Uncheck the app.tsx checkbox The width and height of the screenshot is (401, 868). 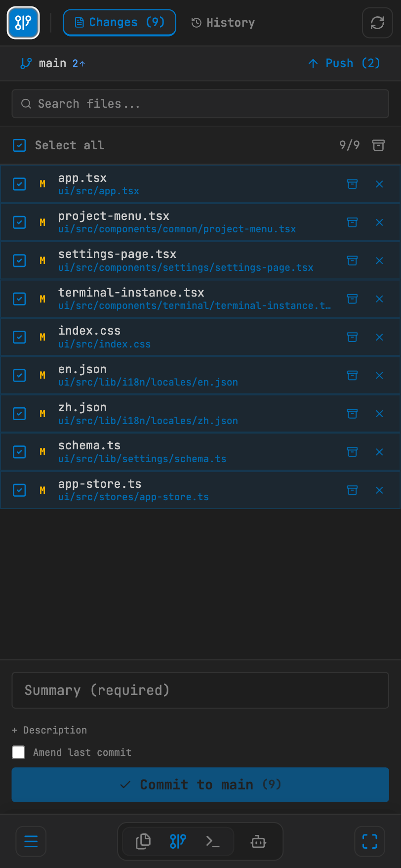click(x=19, y=184)
